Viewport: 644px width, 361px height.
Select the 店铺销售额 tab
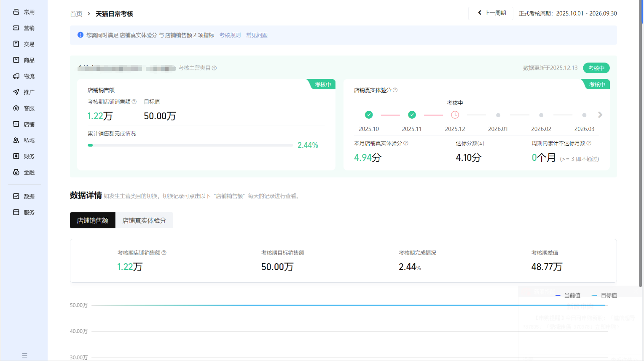pyautogui.click(x=93, y=220)
